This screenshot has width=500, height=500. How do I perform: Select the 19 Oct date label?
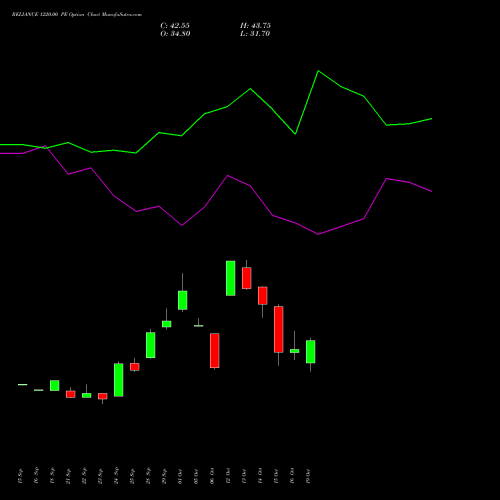click(308, 476)
